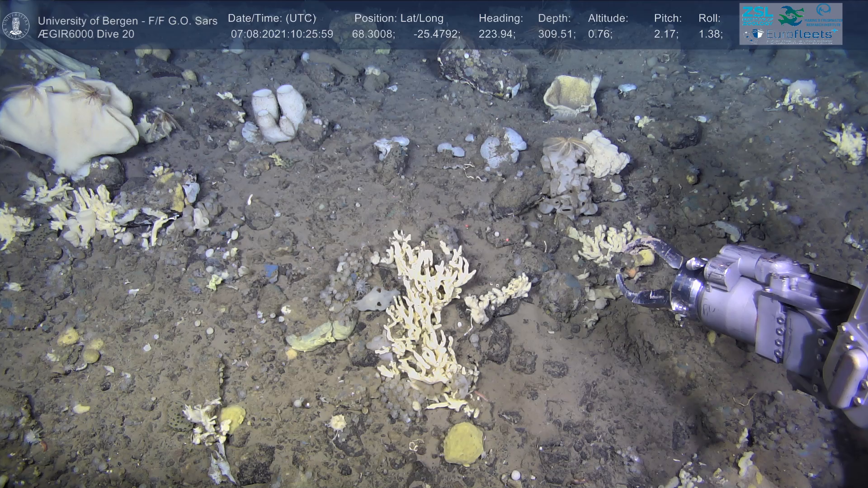The image size is (868, 488).
Task: Click the Depth value 309.51
Action: (557, 34)
